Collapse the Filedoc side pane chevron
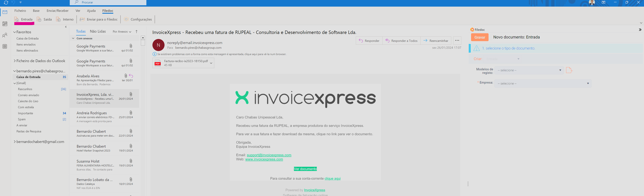This screenshot has width=644, height=196. [640, 30]
